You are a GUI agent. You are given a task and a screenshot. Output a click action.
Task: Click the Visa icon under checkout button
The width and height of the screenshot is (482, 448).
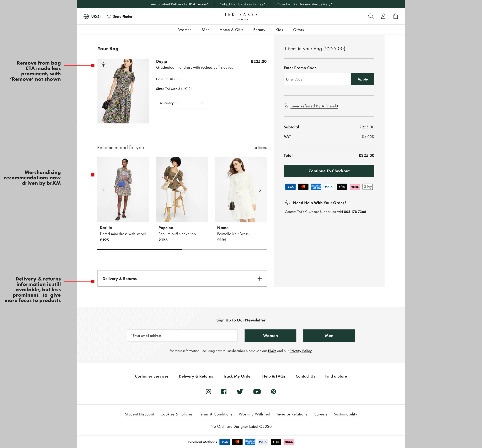(291, 187)
